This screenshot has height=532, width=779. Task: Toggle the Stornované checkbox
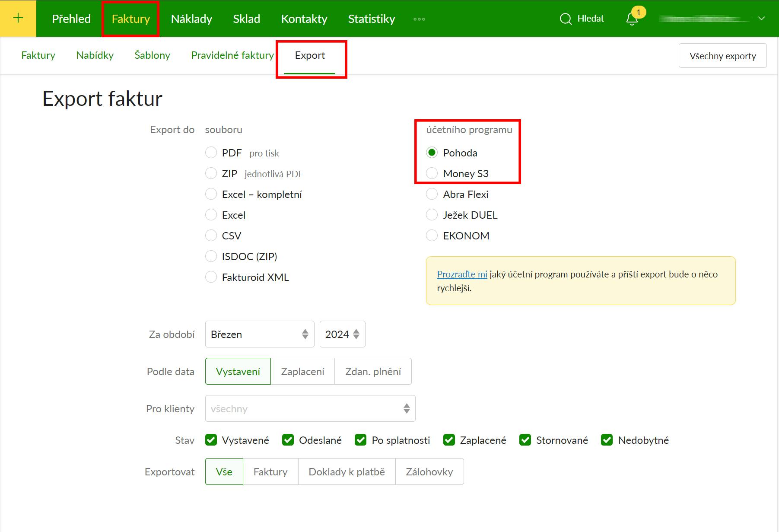pos(525,440)
